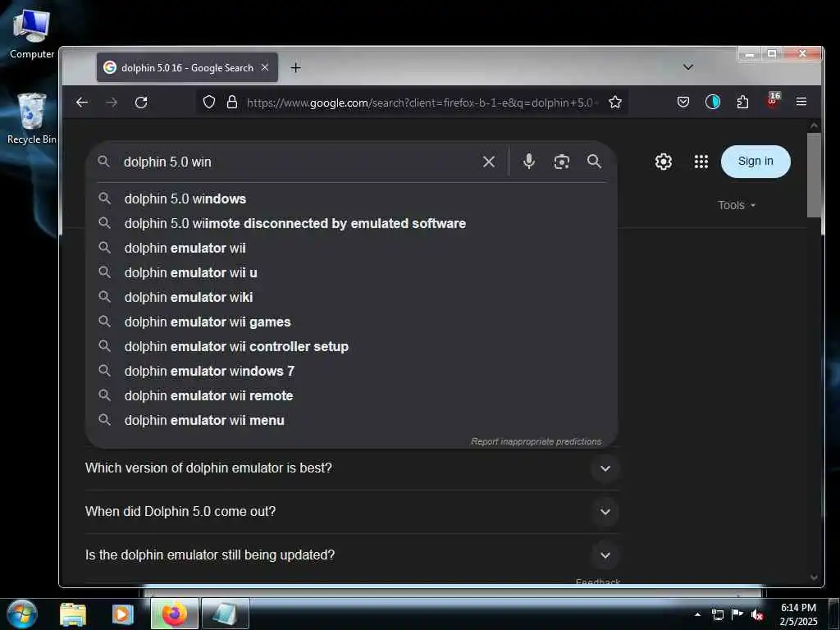Viewport: 840px width, 630px height.
Task: Close the dolphin 5.0 16 Google Search tab
Action: pos(265,67)
